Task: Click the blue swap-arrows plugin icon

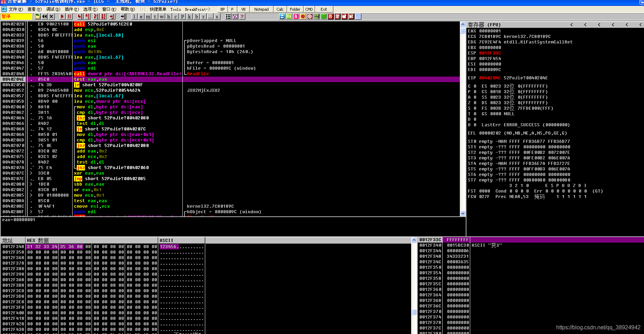Action: (x=282, y=17)
